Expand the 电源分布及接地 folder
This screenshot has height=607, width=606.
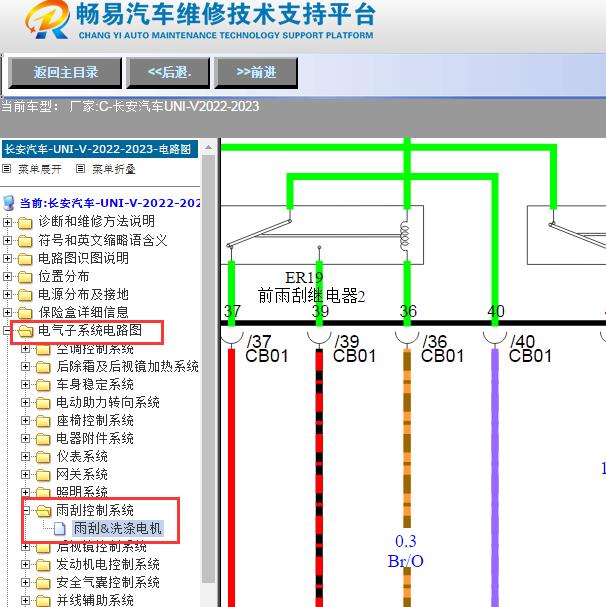coord(7,295)
